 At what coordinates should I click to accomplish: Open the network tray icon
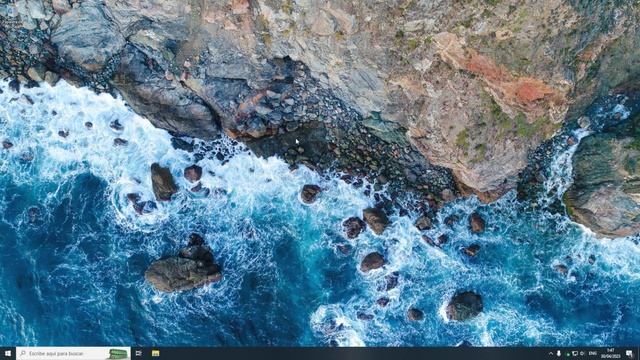(575, 353)
